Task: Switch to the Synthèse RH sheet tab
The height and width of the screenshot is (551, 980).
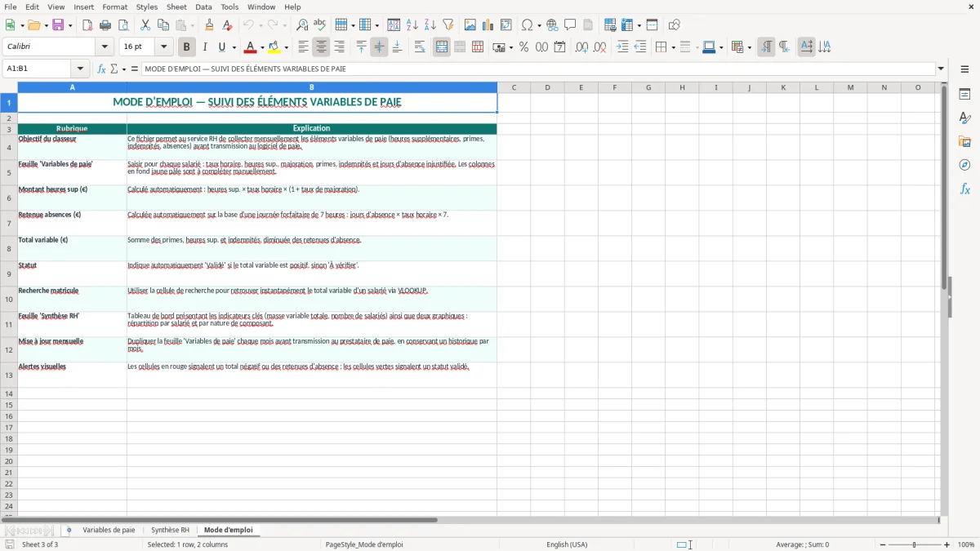Action: (170, 530)
